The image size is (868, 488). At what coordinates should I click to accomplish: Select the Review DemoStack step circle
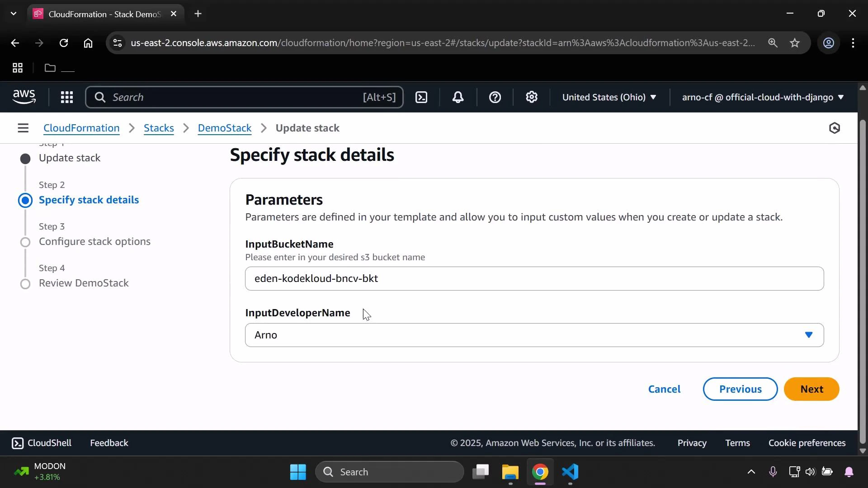coord(26,284)
